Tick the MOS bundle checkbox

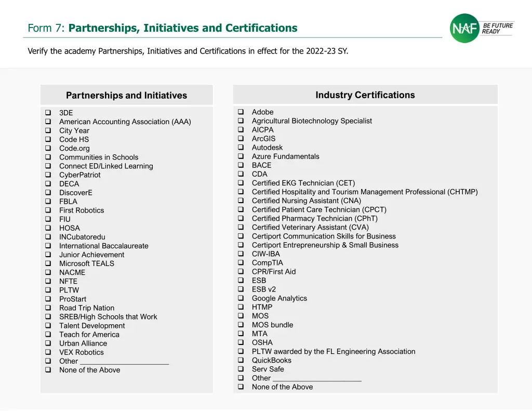241,324
